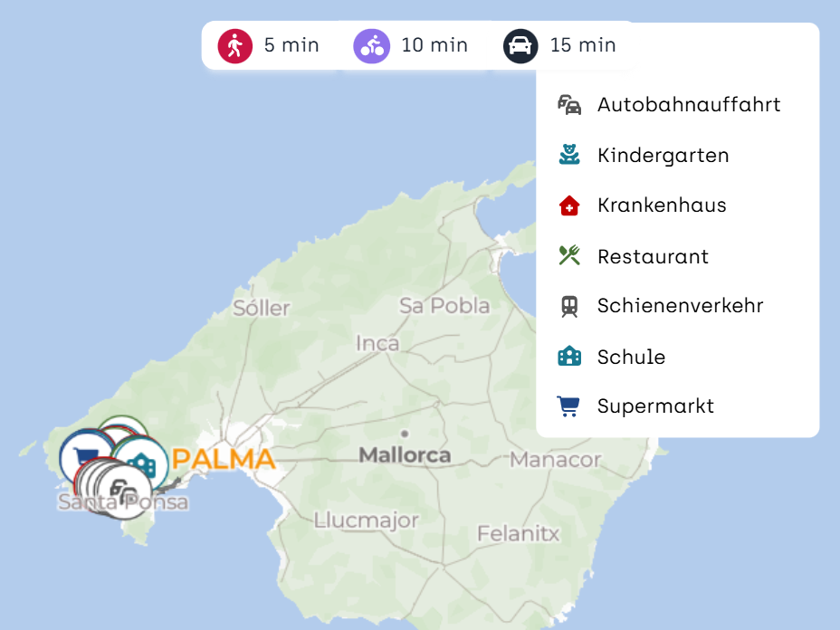
Task: Choose Krankenhaus from the list
Action: point(662,205)
